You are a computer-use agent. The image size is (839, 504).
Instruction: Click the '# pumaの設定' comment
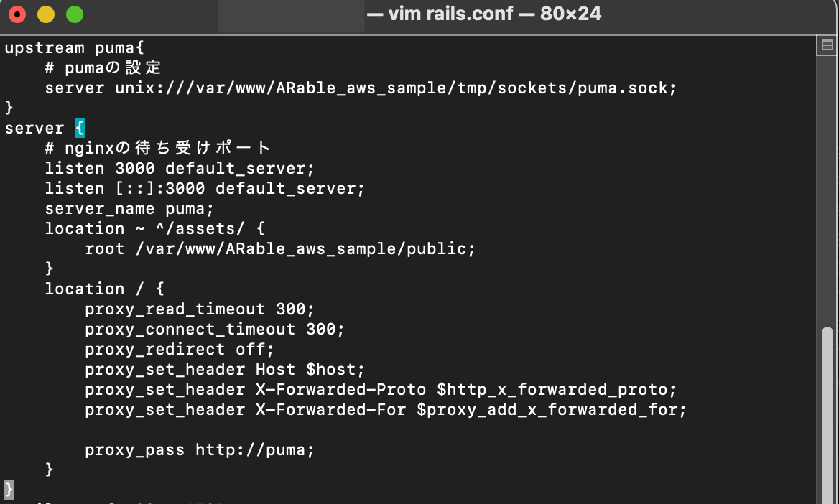point(103,68)
